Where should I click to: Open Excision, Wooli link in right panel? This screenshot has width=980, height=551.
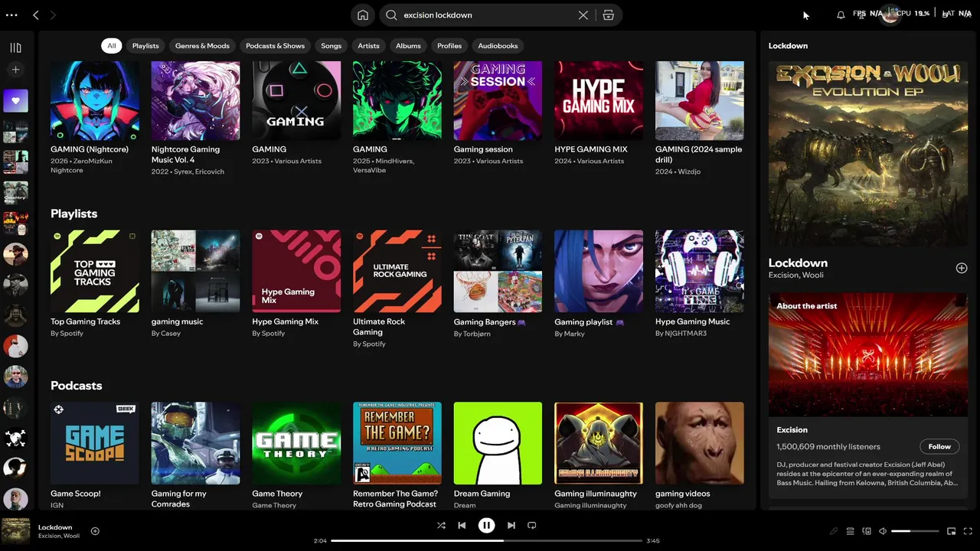(x=796, y=275)
